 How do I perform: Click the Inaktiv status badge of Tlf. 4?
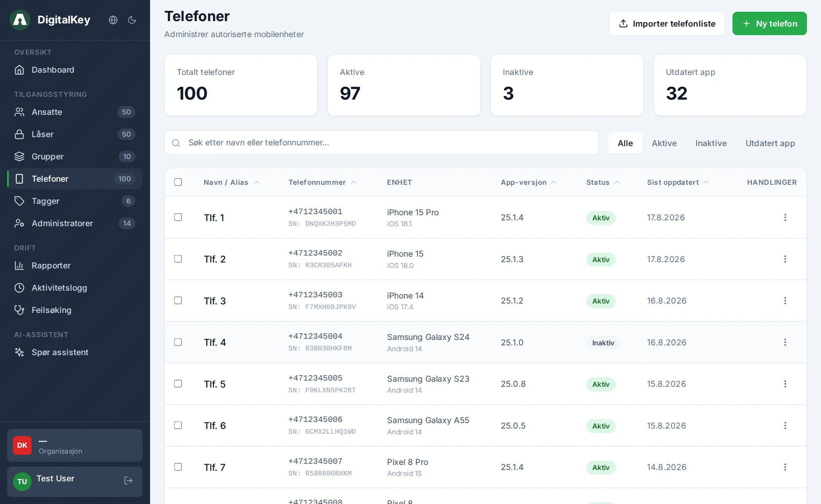pyautogui.click(x=603, y=343)
